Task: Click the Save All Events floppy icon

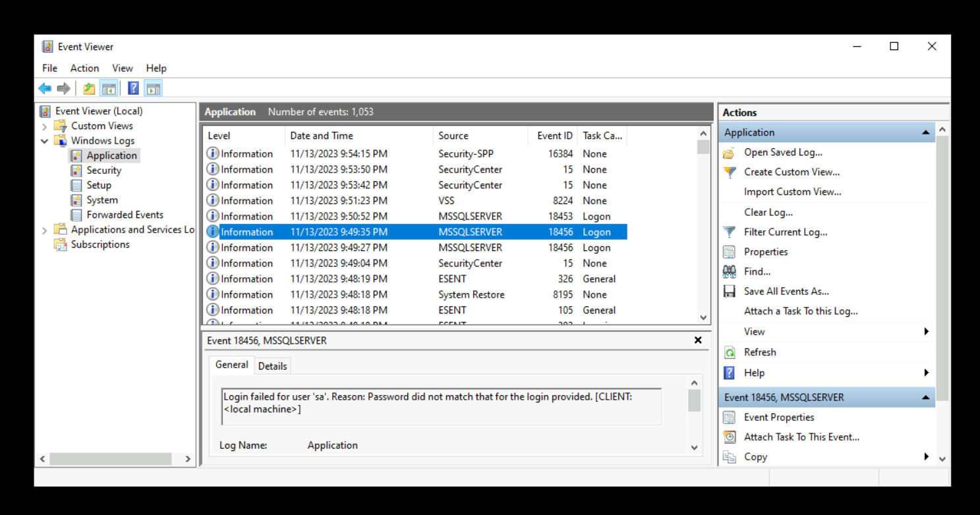Action: (x=730, y=291)
